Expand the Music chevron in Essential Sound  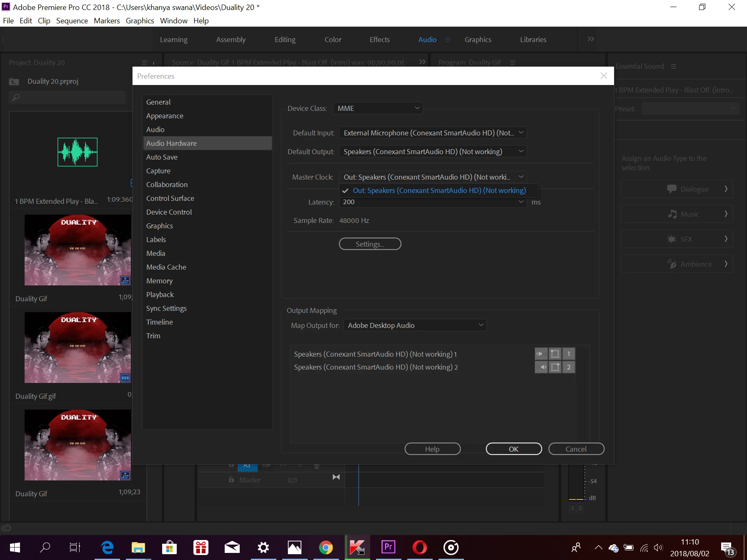pyautogui.click(x=726, y=214)
